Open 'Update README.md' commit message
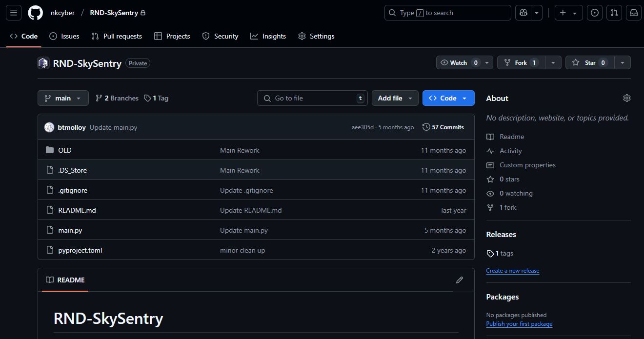The image size is (644, 339). click(251, 210)
